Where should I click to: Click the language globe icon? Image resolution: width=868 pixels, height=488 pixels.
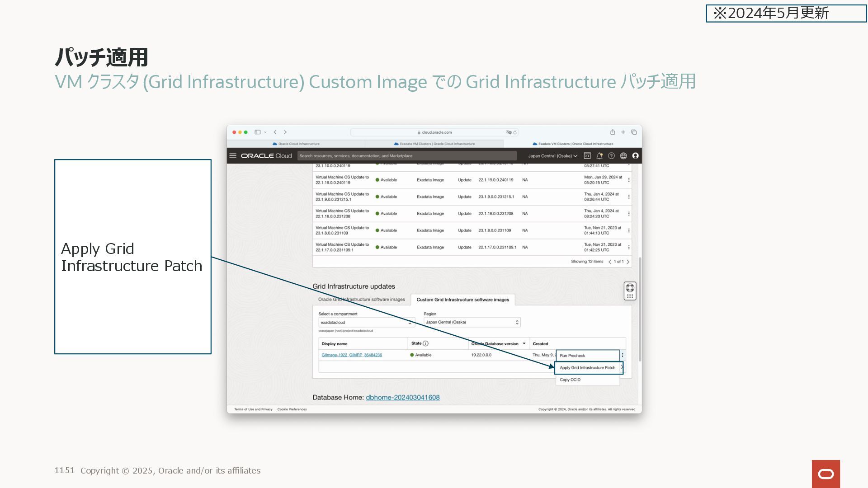click(623, 155)
